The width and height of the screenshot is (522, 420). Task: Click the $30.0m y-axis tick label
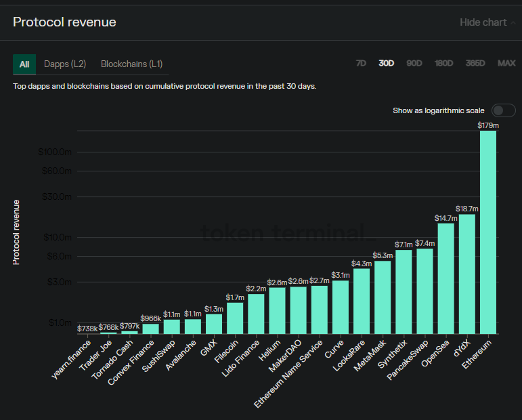[57, 197]
